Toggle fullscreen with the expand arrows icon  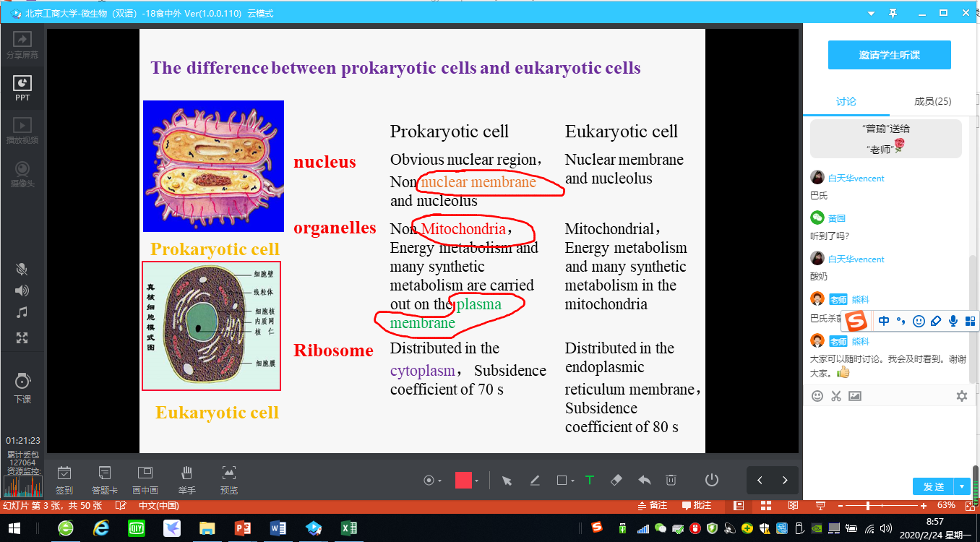(x=22, y=337)
